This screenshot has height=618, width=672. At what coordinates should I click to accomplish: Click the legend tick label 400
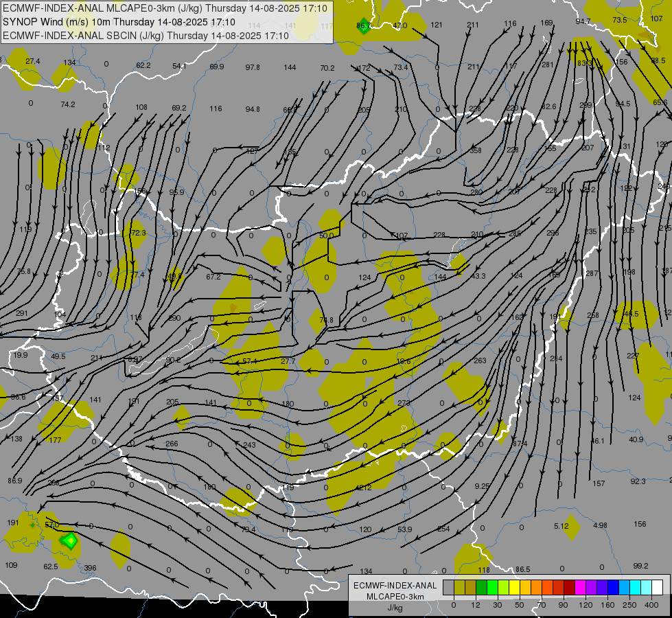651,605
